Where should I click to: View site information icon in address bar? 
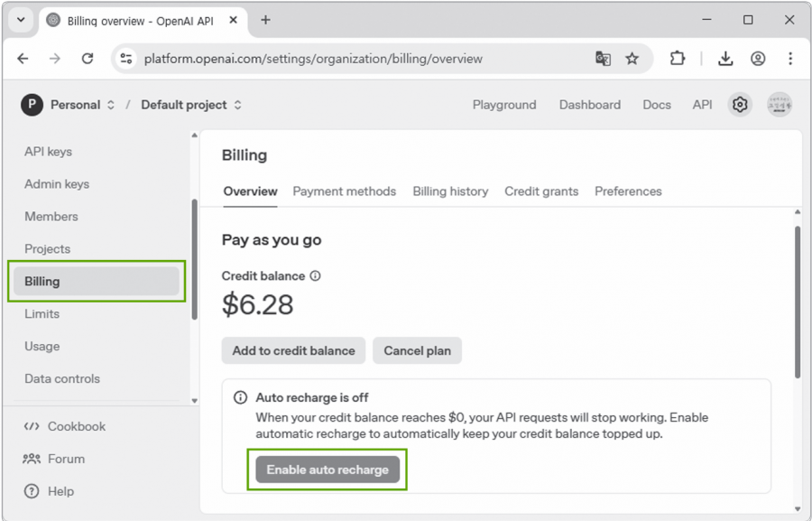(x=126, y=59)
